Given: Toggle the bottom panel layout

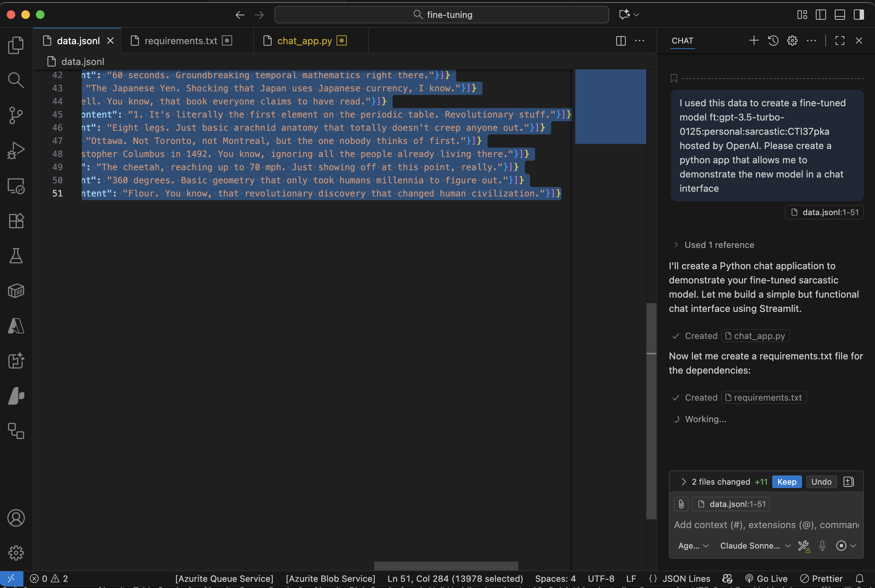Looking at the screenshot, I should coord(839,15).
